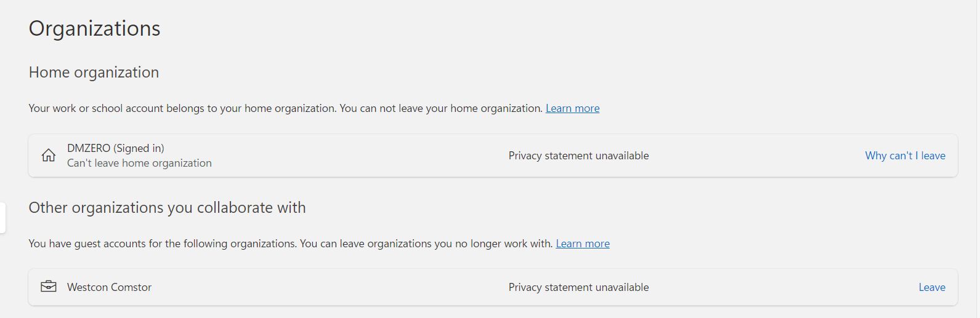
Task: Select the DMZERO organization name
Action: click(x=89, y=148)
